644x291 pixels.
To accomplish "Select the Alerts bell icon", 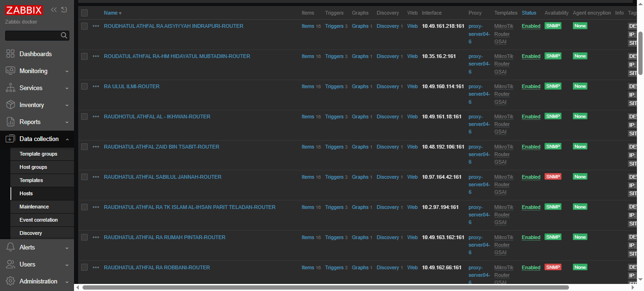I will [10, 247].
